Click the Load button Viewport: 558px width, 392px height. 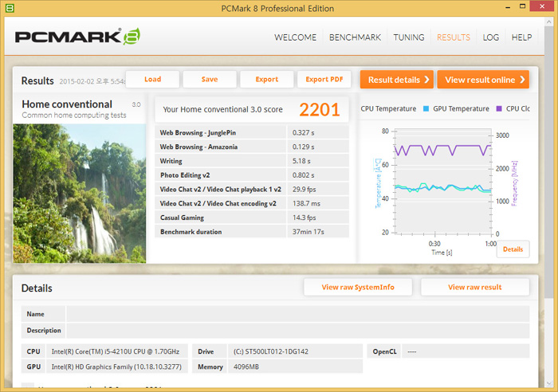click(153, 80)
